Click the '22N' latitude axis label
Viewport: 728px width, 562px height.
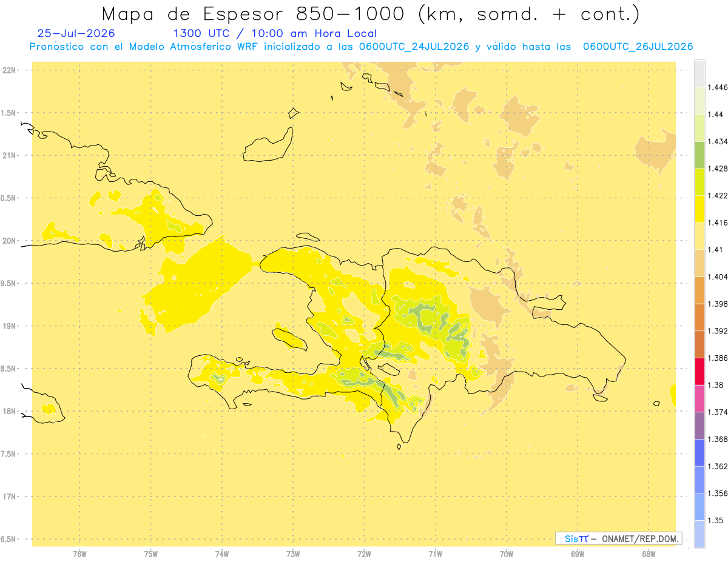(9, 70)
